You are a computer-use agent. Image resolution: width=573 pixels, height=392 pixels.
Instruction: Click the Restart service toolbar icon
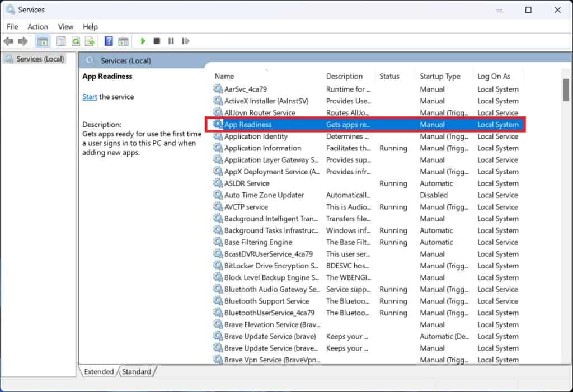pos(185,41)
